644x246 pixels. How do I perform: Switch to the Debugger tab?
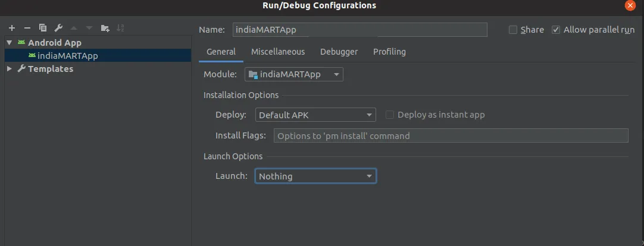(x=339, y=52)
